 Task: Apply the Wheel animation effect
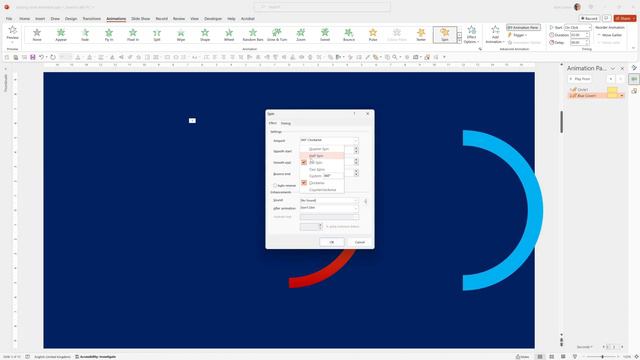coord(229,35)
